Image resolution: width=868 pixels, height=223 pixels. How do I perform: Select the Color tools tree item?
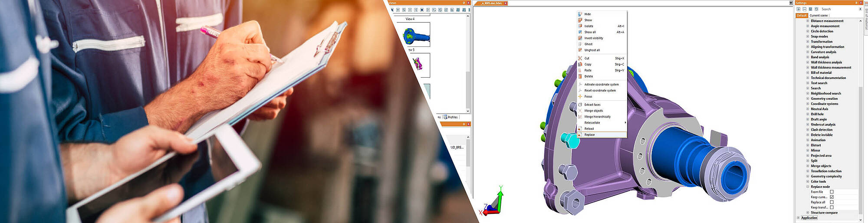tap(819, 181)
